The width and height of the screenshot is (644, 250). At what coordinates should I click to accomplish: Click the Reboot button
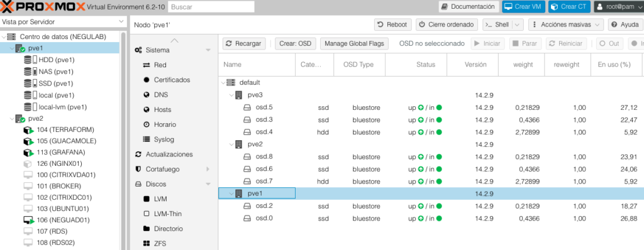393,24
